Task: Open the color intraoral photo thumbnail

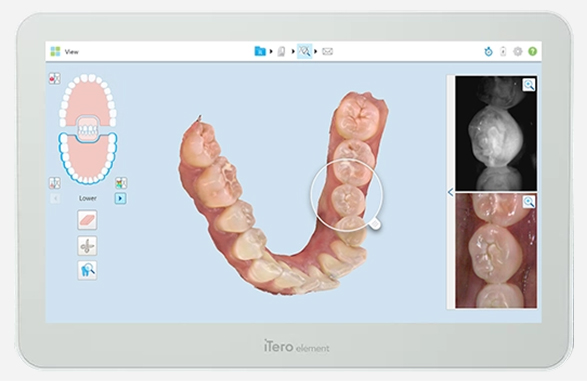Action: [496, 251]
